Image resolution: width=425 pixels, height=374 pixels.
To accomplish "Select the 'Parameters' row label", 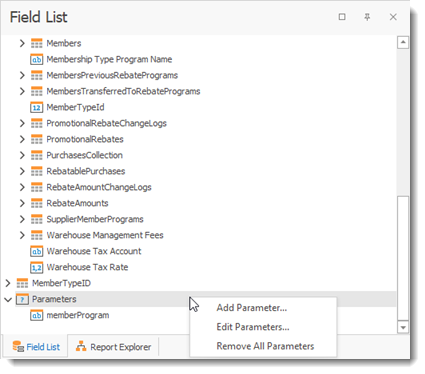I will tap(54, 299).
